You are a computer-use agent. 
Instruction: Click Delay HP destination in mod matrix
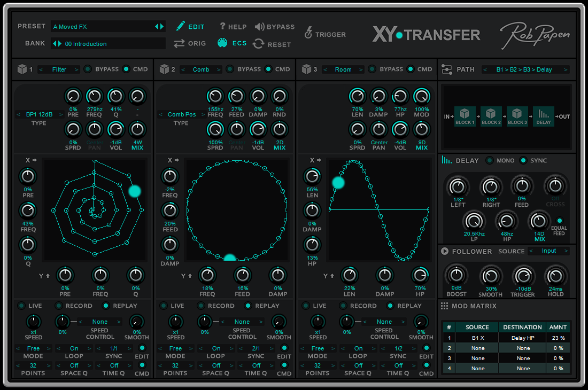pos(522,338)
